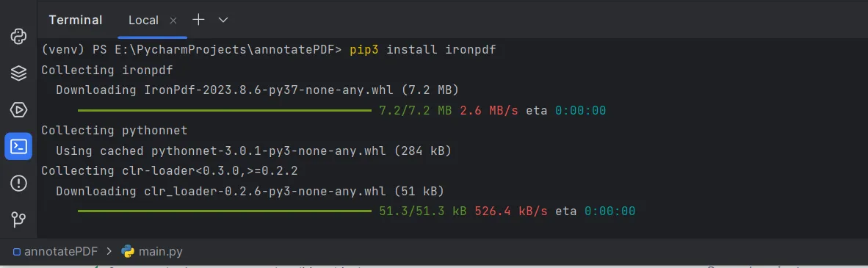868x268 pixels.
Task: Click the Collecting pythonnet output line
Action: [115, 131]
